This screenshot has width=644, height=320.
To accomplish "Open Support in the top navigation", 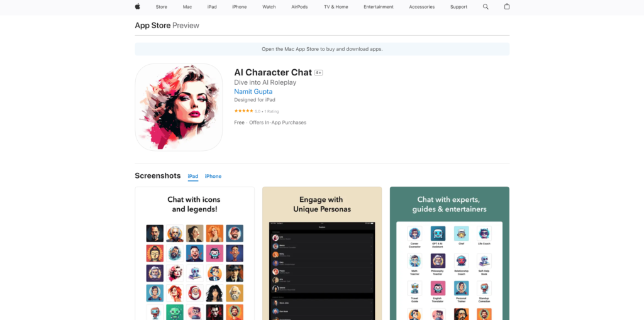I will click(x=458, y=7).
